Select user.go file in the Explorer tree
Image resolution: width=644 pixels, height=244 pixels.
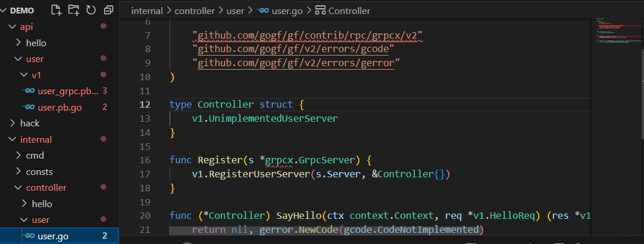[53, 236]
